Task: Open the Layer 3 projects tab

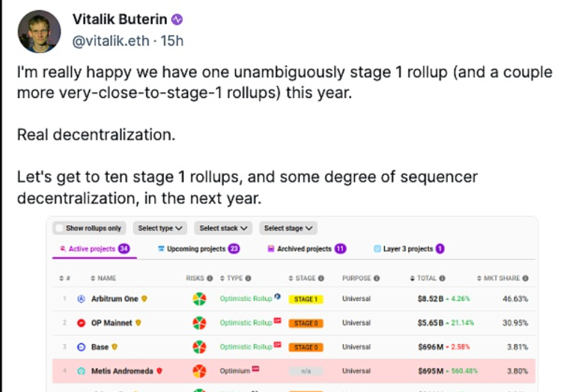Action: pyautogui.click(x=408, y=249)
